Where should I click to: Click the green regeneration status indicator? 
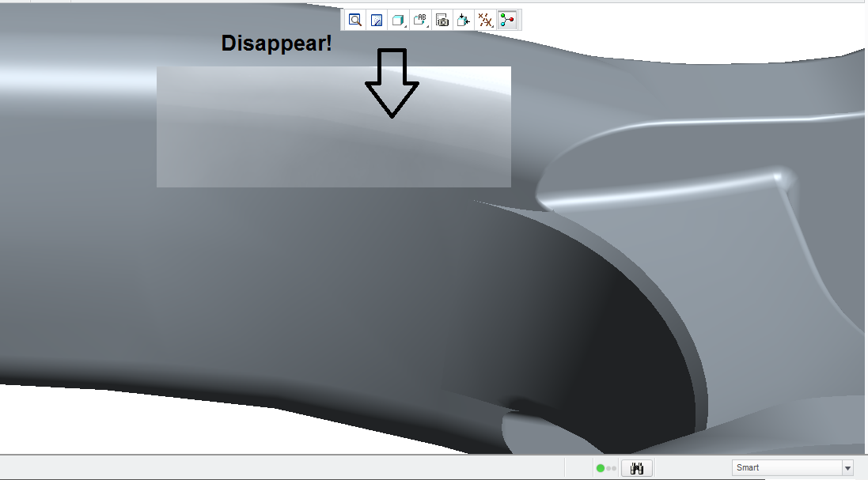[x=601, y=468]
